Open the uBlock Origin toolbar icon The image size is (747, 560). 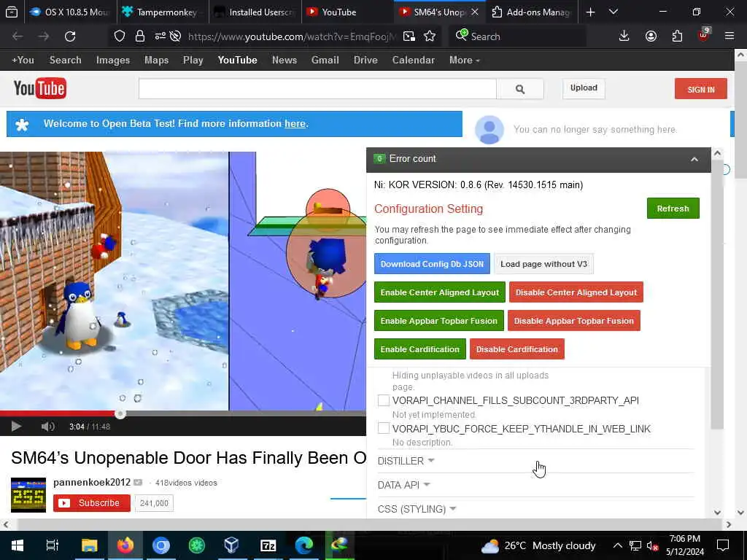(x=704, y=35)
